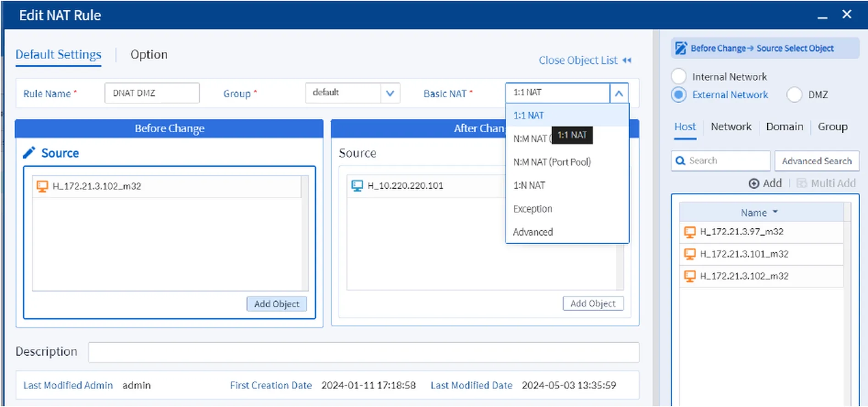Select the Internal Network radio button
868x407 pixels.
click(x=679, y=77)
